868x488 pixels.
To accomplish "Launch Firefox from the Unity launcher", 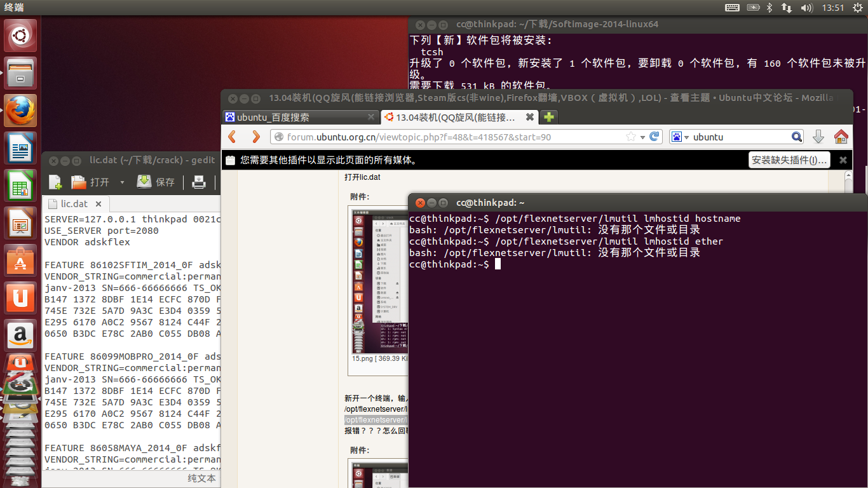I will tap(21, 110).
